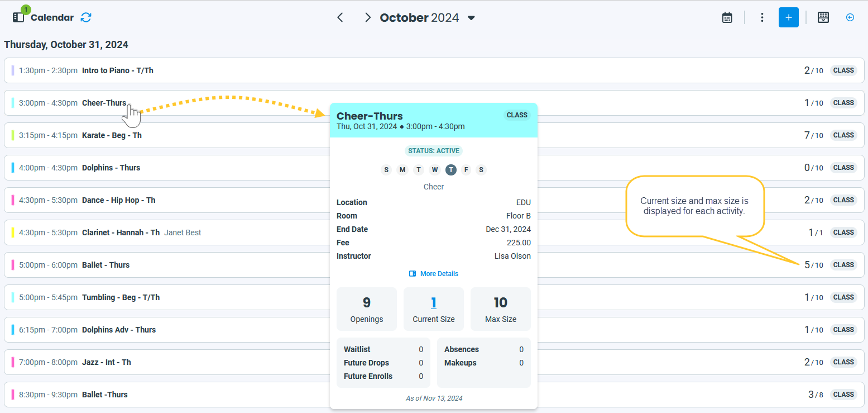The height and width of the screenshot is (413, 868).
Task: Open the three-dot more options menu
Action: 762,17
